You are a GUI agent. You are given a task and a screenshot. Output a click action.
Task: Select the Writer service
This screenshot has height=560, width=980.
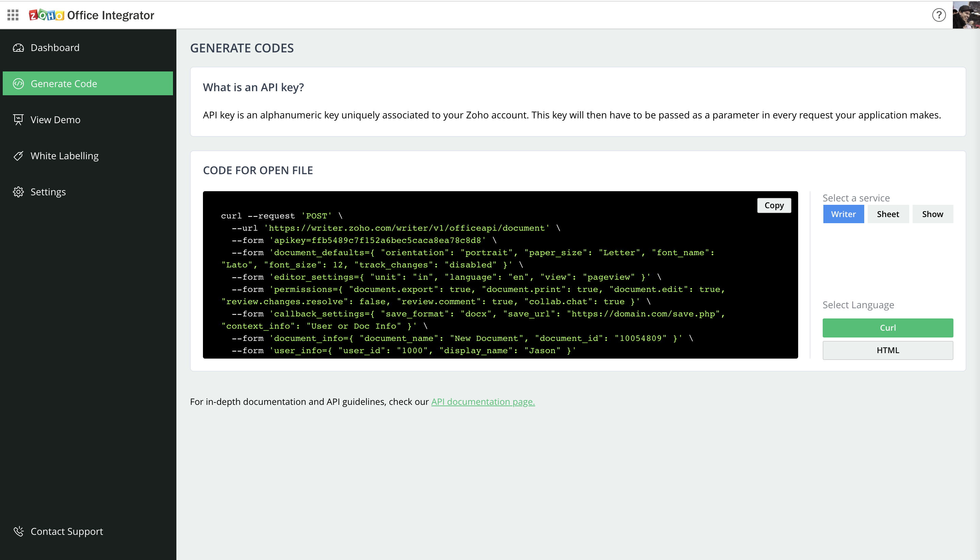click(843, 214)
